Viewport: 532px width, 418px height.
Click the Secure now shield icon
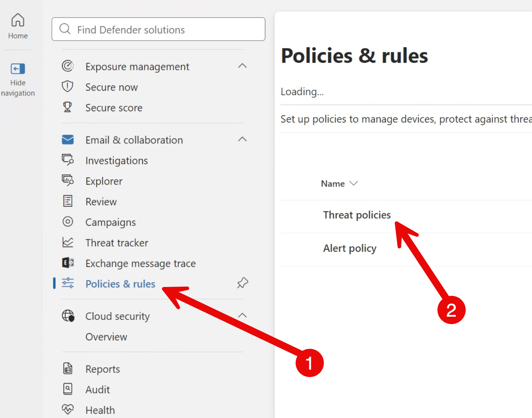click(x=68, y=86)
